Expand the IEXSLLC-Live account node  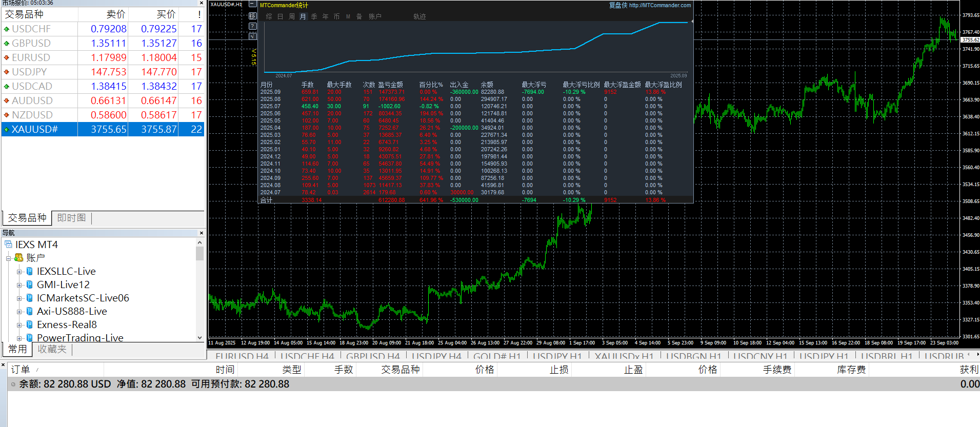tap(19, 272)
